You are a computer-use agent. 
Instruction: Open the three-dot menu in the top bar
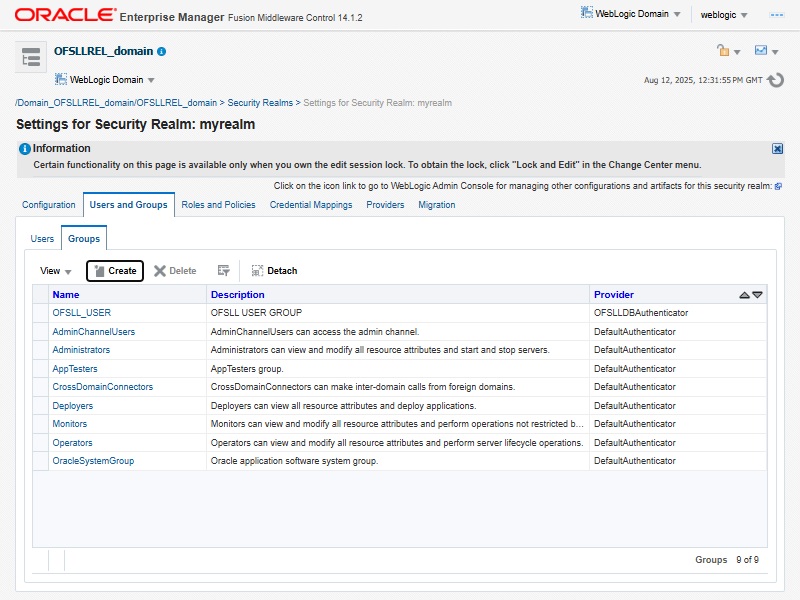[776, 15]
